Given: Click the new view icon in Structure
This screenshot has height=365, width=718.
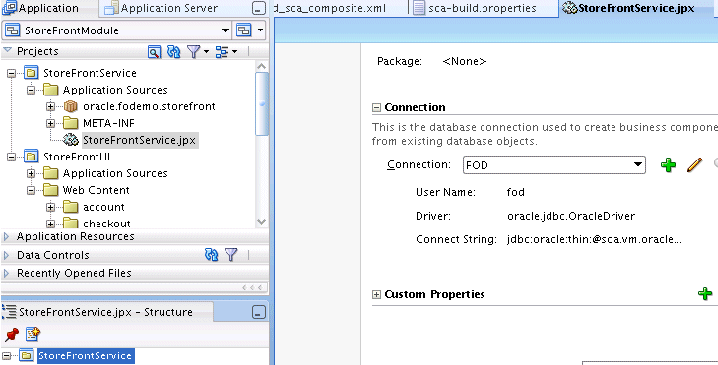Looking at the screenshot, I should click(x=33, y=335).
